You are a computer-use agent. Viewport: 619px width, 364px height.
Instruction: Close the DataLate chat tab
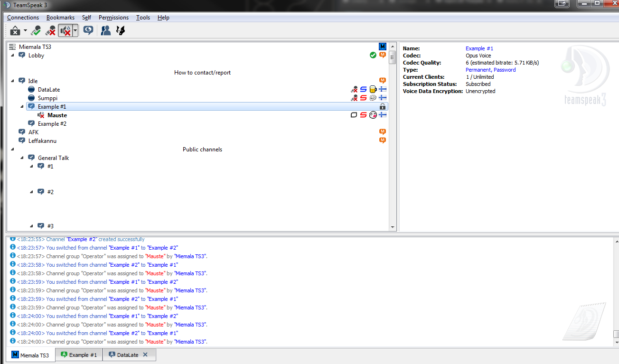click(x=145, y=355)
